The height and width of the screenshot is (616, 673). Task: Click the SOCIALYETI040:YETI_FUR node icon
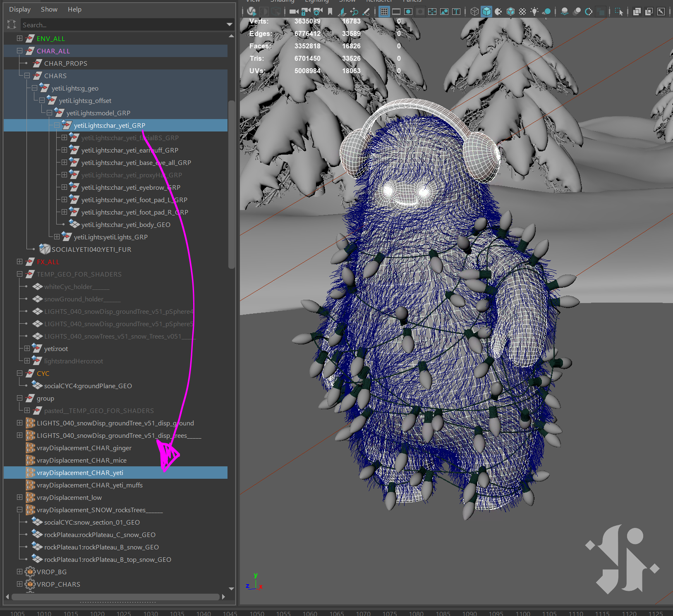pyautogui.click(x=45, y=249)
